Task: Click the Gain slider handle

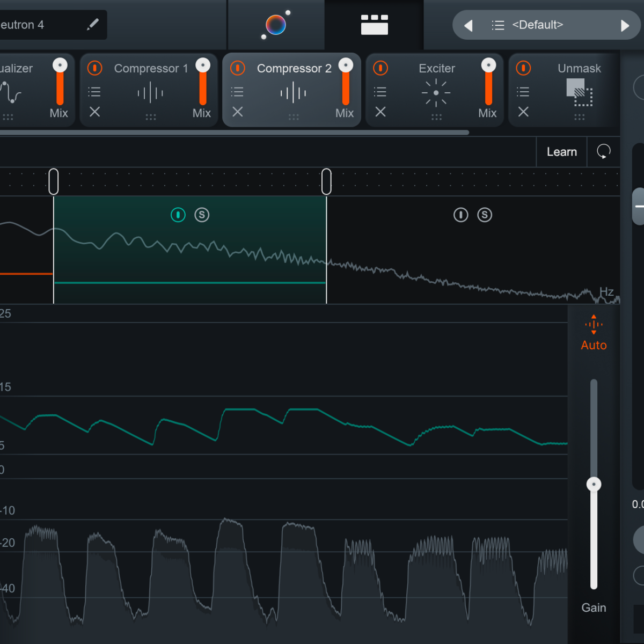Action: pos(594,484)
